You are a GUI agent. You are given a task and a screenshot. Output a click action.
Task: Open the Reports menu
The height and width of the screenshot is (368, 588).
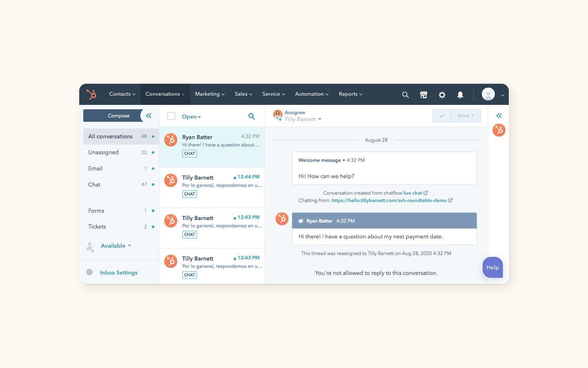(x=351, y=94)
